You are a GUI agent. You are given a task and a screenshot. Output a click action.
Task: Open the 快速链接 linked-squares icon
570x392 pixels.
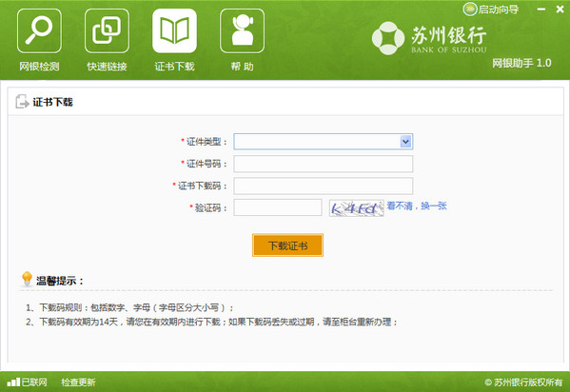click(x=107, y=30)
